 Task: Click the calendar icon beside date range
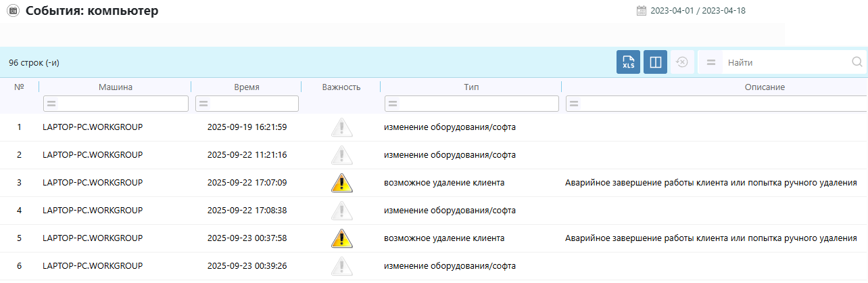642,11
